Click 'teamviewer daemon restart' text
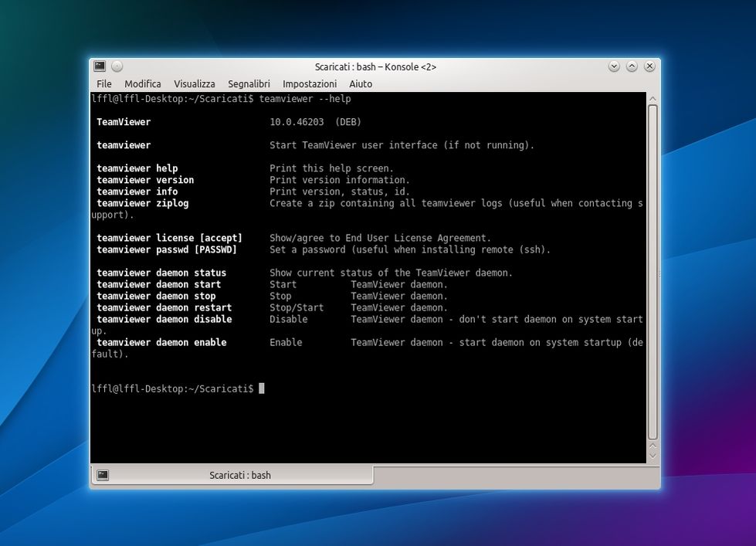 164,307
